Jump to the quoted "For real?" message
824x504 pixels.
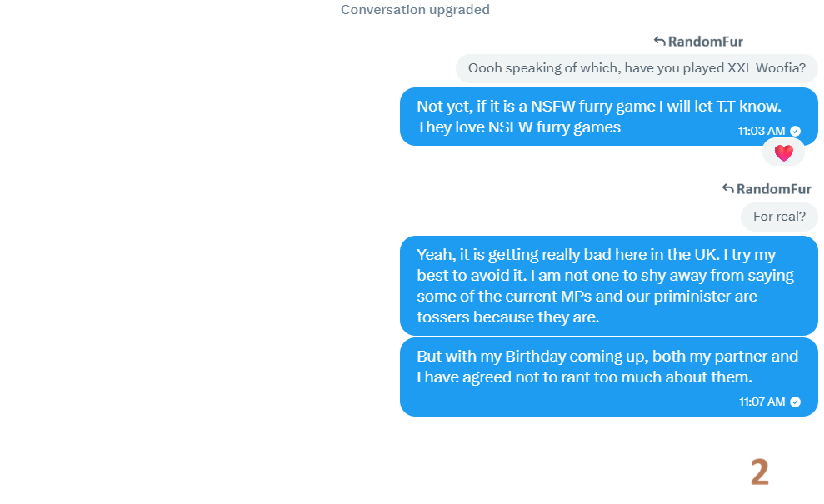pos(779,217)
